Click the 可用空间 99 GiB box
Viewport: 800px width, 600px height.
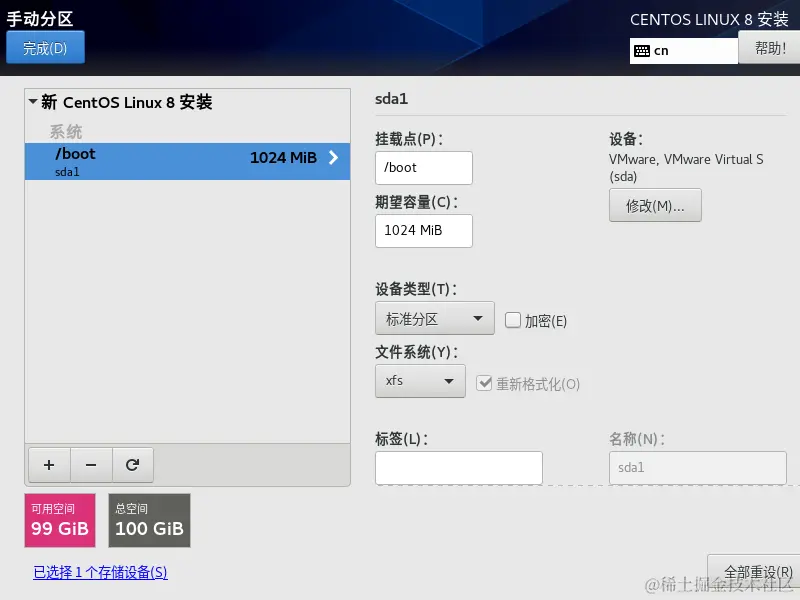(60, 520)
